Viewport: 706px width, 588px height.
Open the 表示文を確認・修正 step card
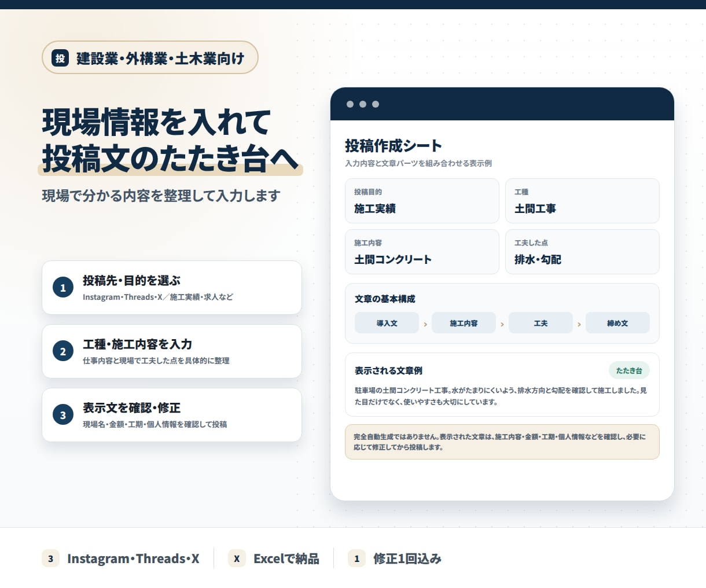pyautogui.click(x=172, y=415)
